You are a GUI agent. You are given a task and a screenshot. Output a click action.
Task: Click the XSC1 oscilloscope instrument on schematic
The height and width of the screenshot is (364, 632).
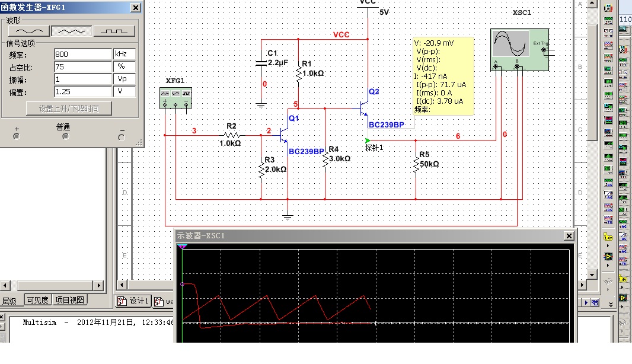pyautogui.click(x=519, y=50)
